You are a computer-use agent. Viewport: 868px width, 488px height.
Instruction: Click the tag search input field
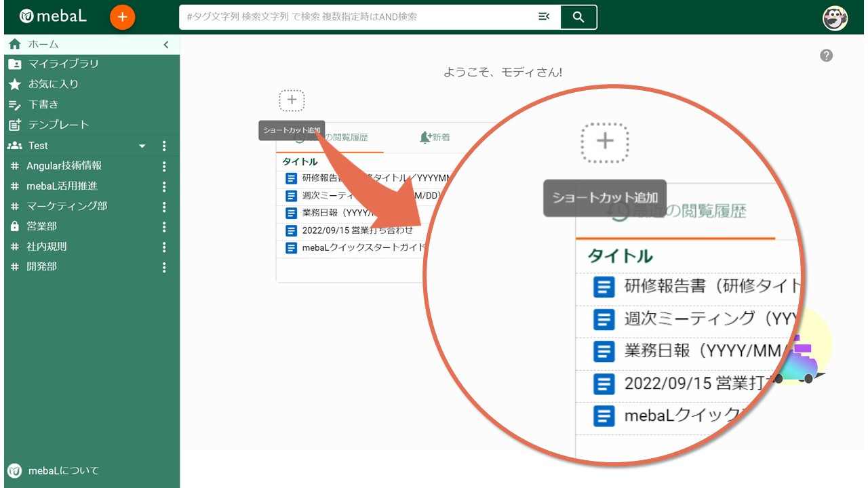[x=353, y=17]
